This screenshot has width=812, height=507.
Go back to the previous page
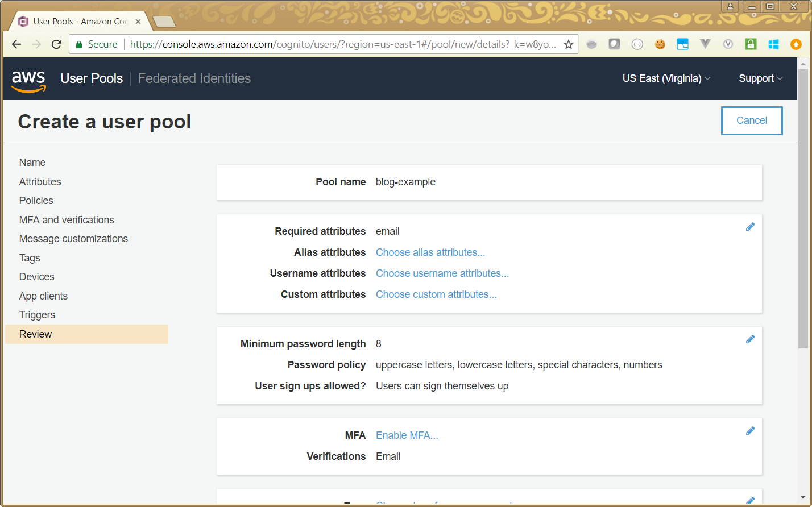tap(16, 44)
